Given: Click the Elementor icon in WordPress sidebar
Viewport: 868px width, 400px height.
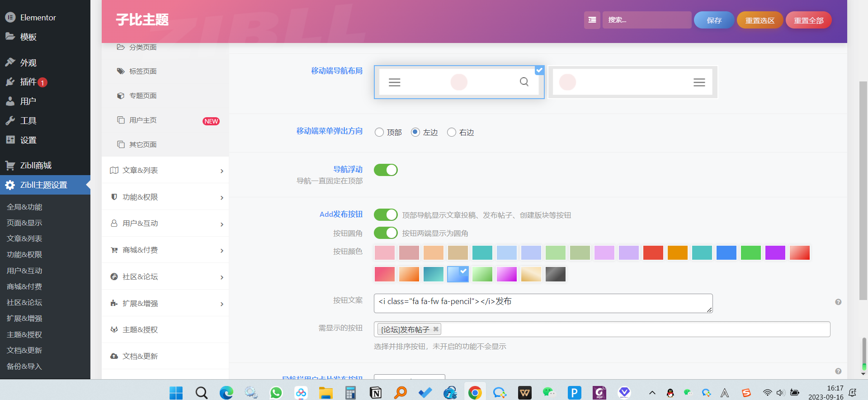Looking at the screenshot, I should (x=10, y=17).
